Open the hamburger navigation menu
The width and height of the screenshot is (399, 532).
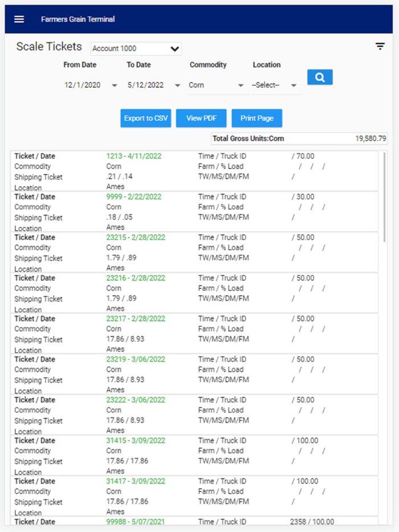click(x=19, y=19)
